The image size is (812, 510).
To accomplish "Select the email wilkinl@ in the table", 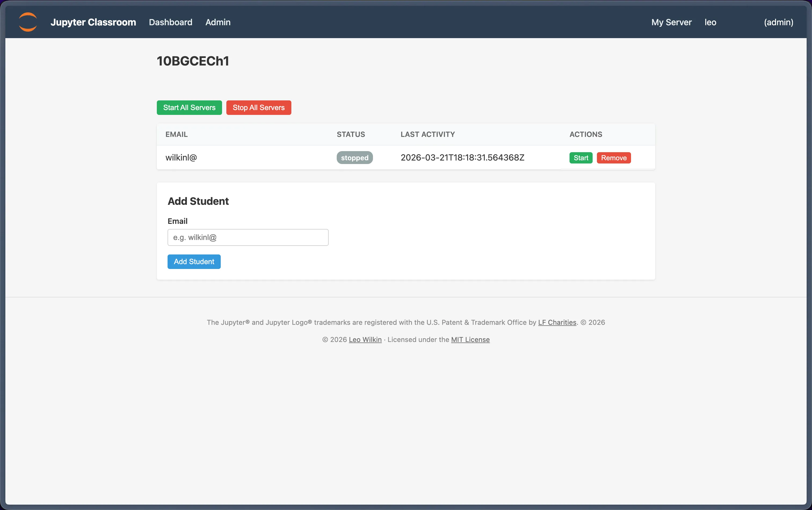I will point(181,157).
